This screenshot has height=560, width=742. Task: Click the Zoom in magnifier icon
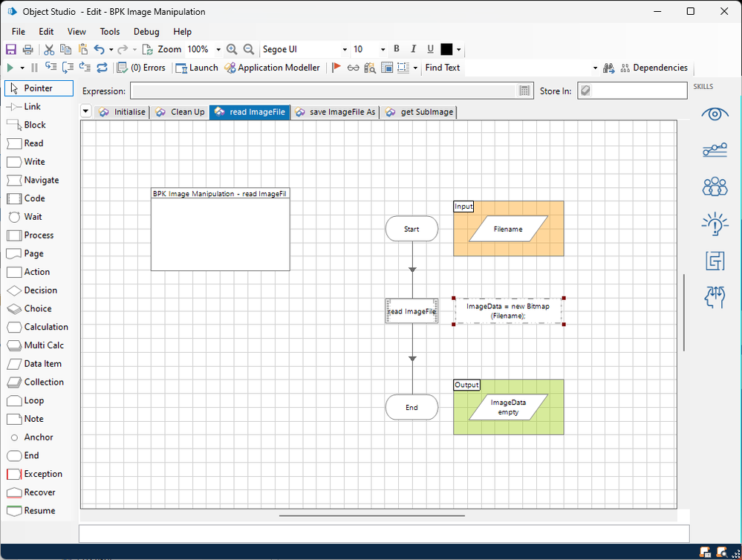coord(232,50)
